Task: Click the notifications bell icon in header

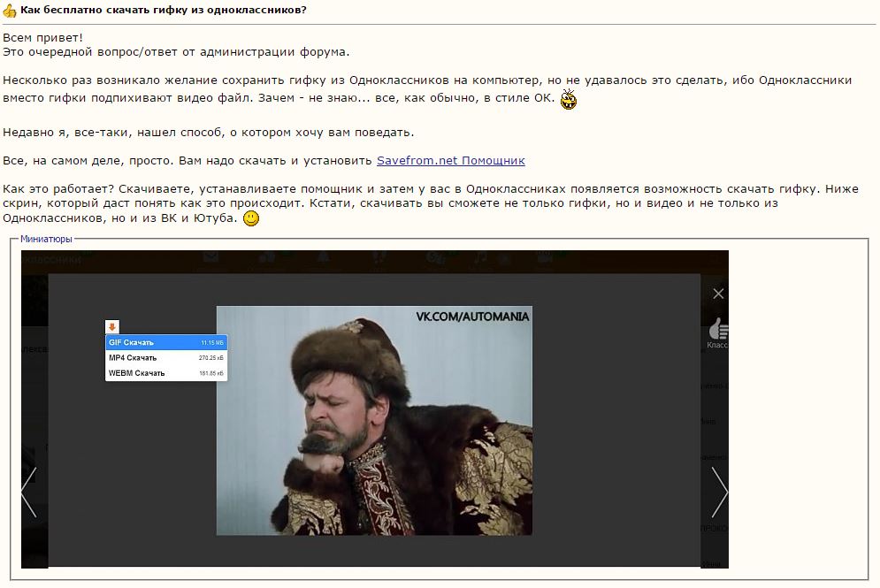Action: pyautogui.click(x=323, y=257)
